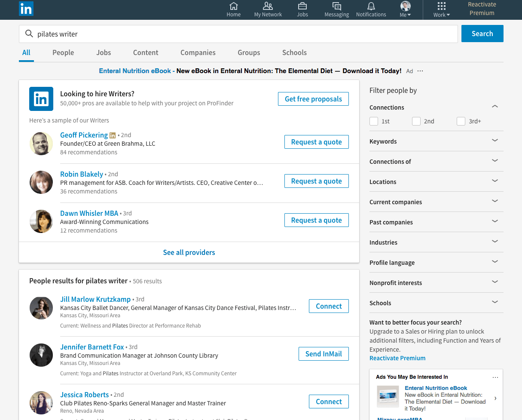The width and height of the screenshot is (522, 420).
Task: Open the ad options ellipsis beside Enteral Nutrition banner
Action: pos(420,71)
